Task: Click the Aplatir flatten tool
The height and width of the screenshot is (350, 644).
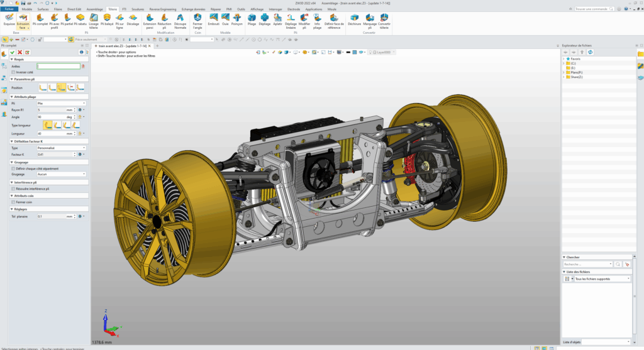Action: 277,20
